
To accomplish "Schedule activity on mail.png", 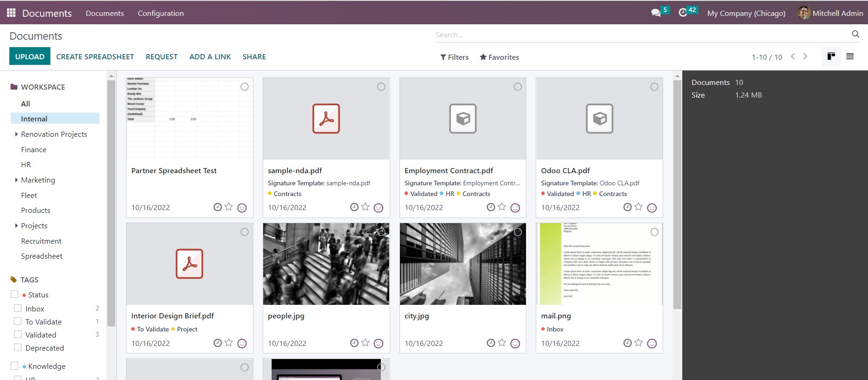I will tap(627, 343).
